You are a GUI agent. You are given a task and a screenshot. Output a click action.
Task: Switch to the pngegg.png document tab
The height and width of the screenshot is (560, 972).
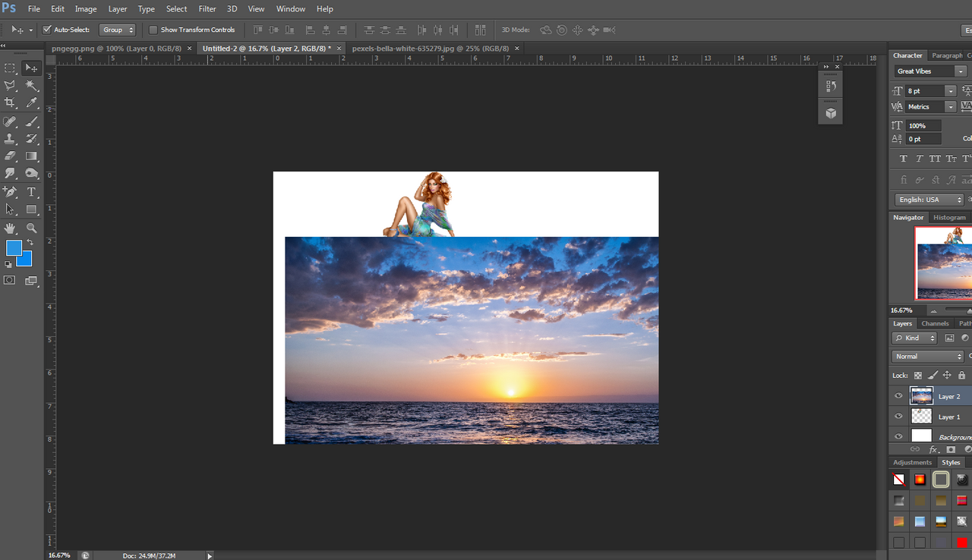pyautogui.click(x=114, y=48)
